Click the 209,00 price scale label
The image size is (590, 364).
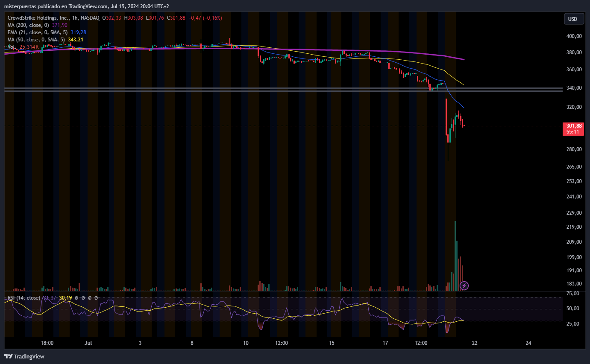pyautogui.click(x=575, y=242)
